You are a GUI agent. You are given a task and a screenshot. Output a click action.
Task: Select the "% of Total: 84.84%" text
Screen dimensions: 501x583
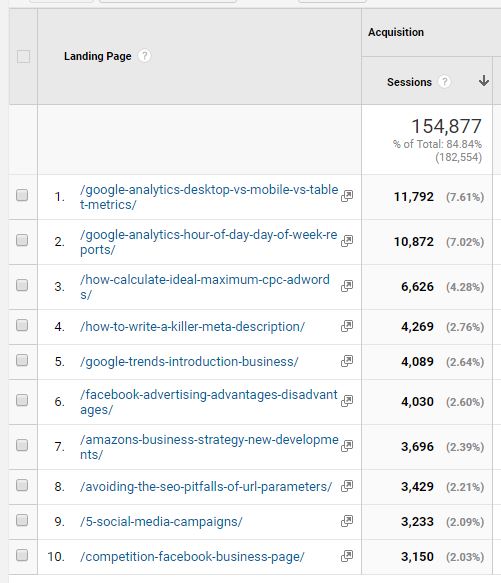(x=437, y=144)
